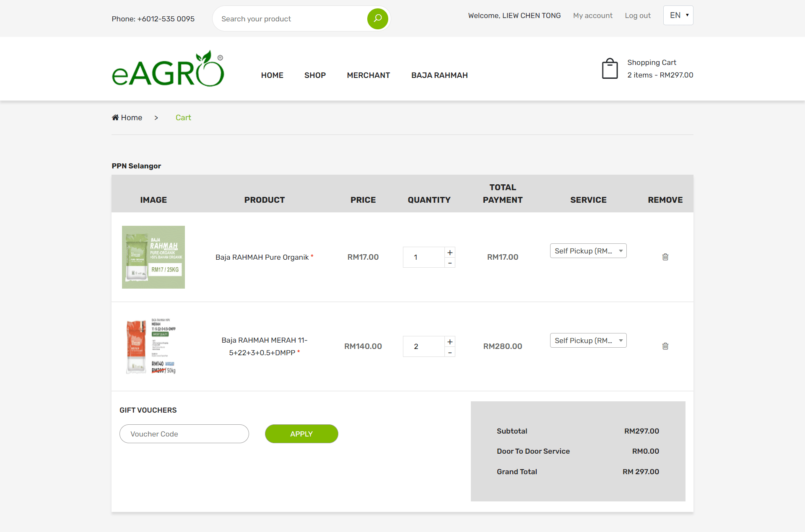
Task: Go to HOME in main navigation
Action: pos(272,75)
